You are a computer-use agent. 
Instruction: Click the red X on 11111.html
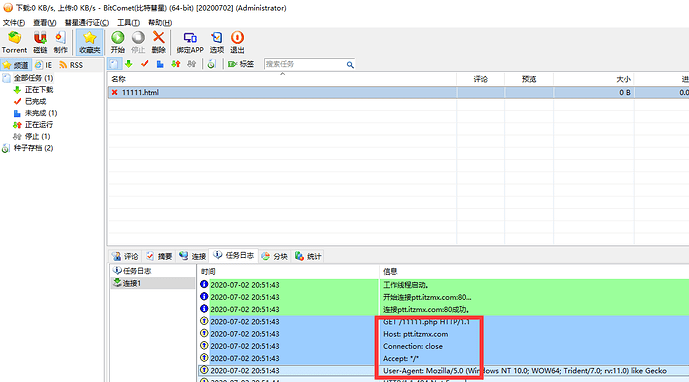[114, 92]
